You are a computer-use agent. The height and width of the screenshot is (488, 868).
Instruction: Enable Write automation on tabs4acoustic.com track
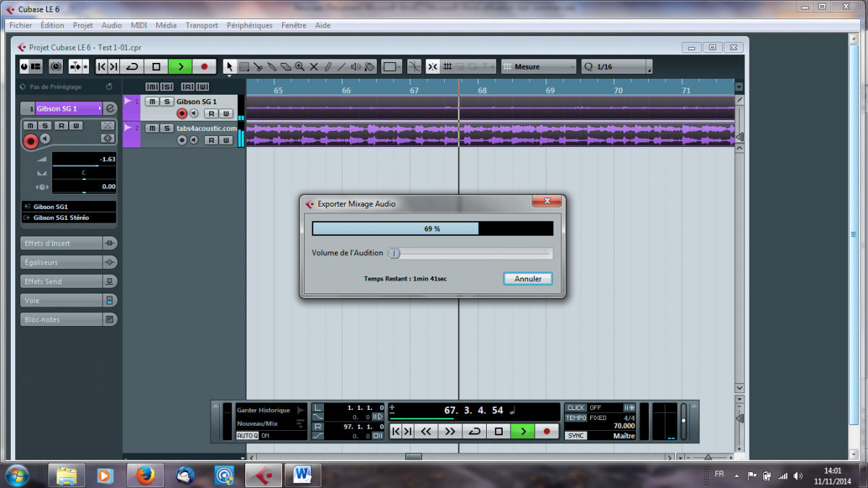click(226, 140)
